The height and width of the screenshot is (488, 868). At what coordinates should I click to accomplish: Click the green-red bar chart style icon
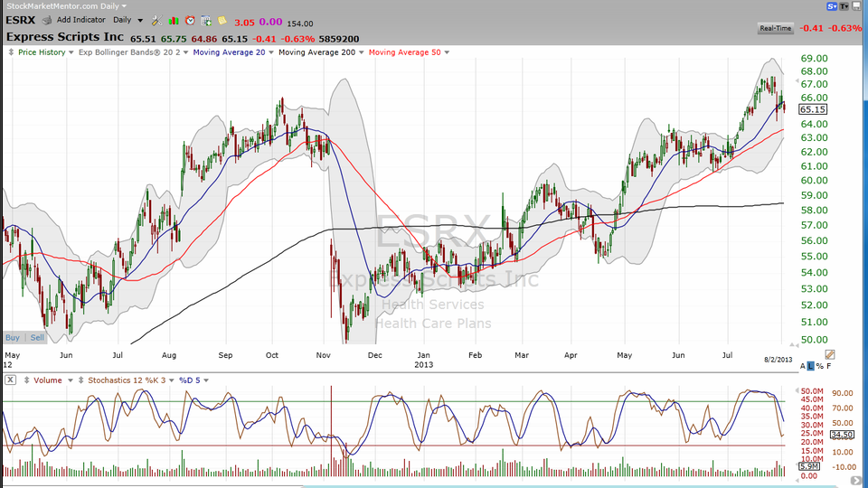pyautogui.click(x=174, y=21)
